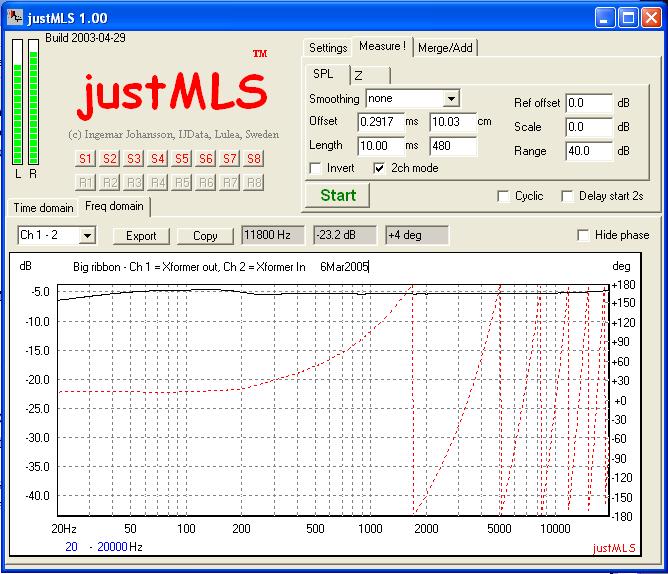Click the right channel R level meter

33,102
